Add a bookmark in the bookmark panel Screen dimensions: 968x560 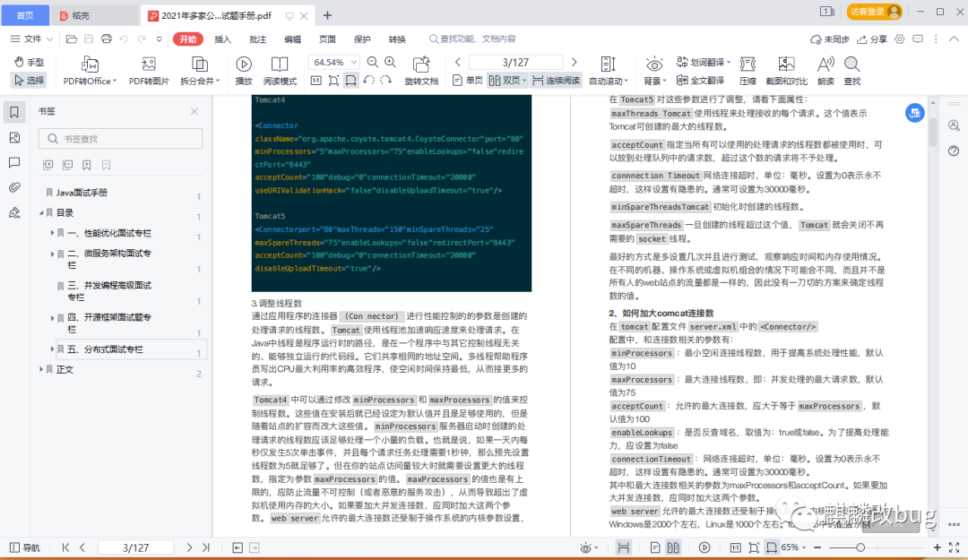point(86,165)
